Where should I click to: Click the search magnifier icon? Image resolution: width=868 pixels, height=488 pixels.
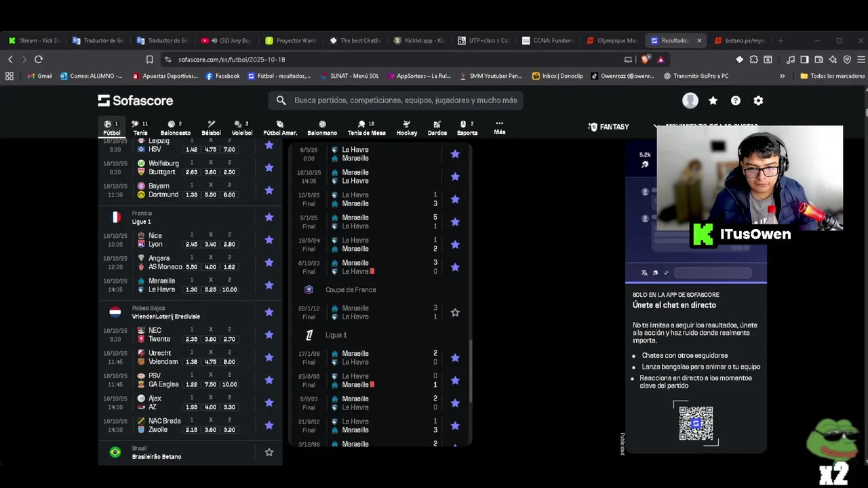click(281, 100)
